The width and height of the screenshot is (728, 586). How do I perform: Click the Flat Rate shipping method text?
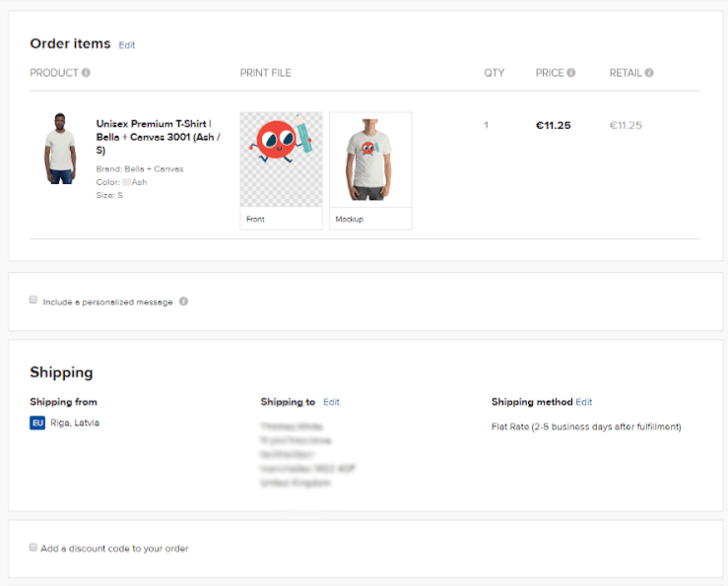[x=586, y=426]
